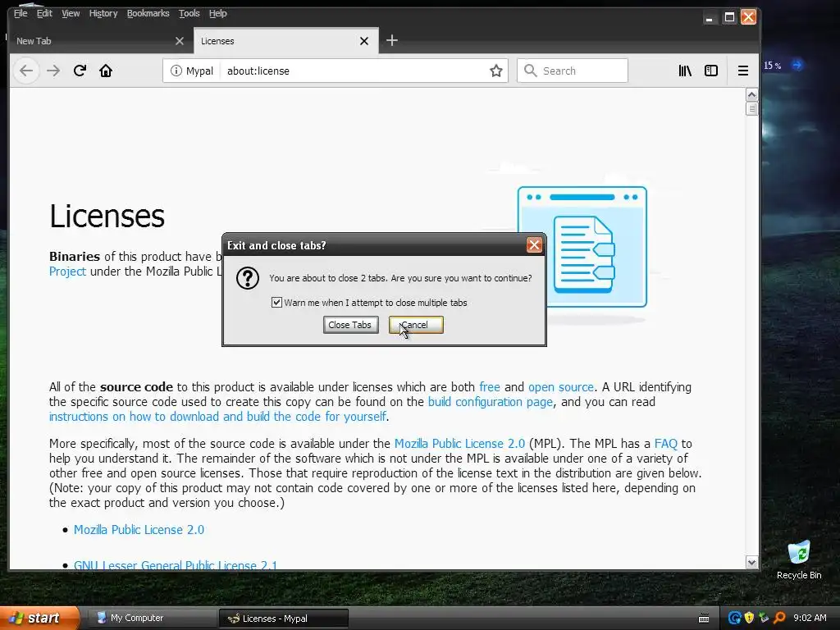Open the FAQ link
840x630 pixels.
coord(666,444)
